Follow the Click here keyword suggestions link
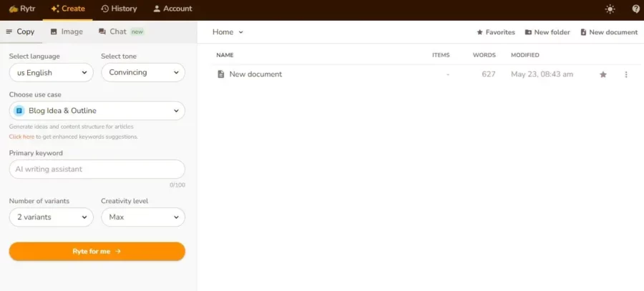Viewport: 644px width, 291px height. point(21,137)
